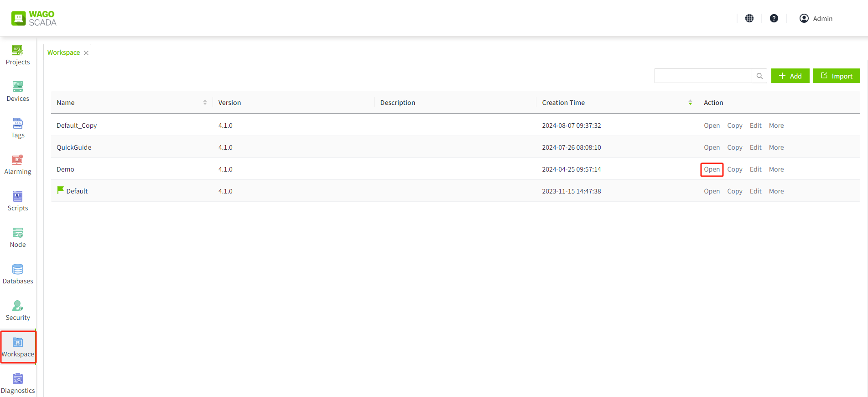The height and width of the screenshot is (397, 868).
Task: Open the Projects sidebar icon
Action: [x=18, y=55]
